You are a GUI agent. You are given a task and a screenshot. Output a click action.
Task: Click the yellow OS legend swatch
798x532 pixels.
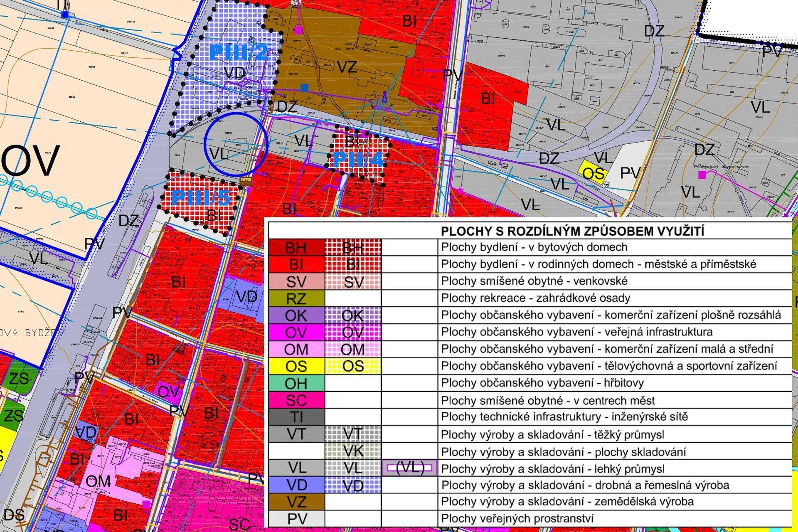tap(296, 366)
